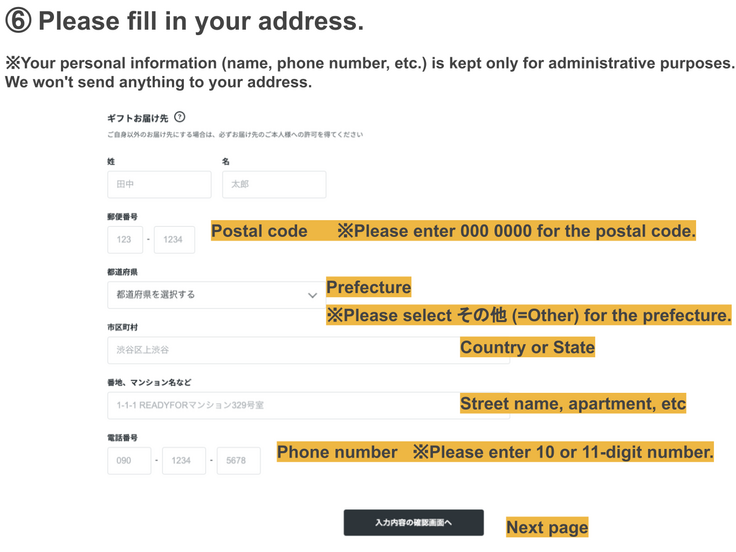Click the yellow "Postal code" annotation
Screen dimensions: 736x552
pos(259,231)
